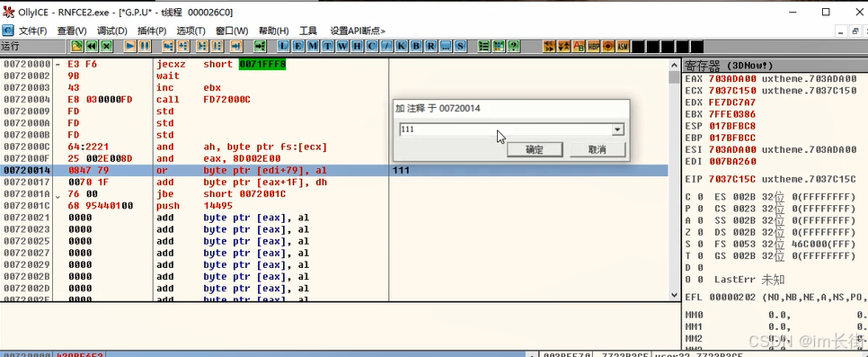
Task: Cancel comment dialog with 取消 button
Action: [x=598, y=149]
